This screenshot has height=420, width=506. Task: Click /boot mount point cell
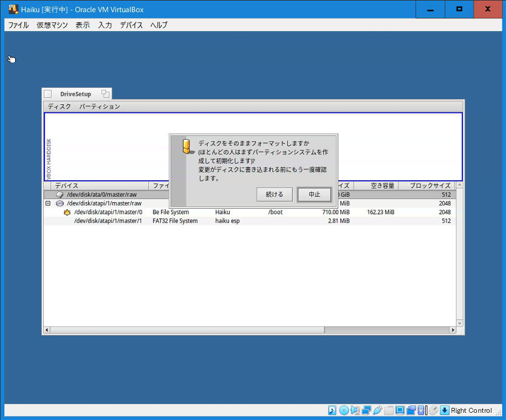coord(275,212)
